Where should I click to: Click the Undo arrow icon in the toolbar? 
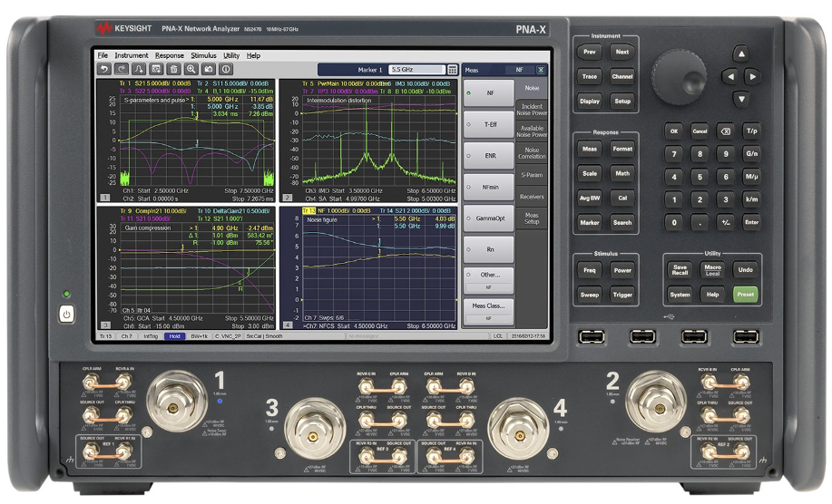click(x=103, y=69)
